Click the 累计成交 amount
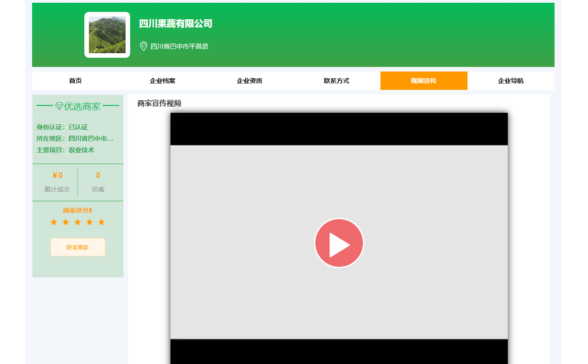 tap(57, 176)
